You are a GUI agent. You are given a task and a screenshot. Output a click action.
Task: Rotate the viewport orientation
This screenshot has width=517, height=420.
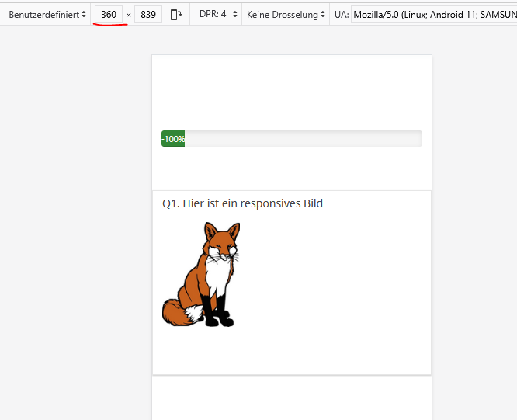(x=176, y=14)
